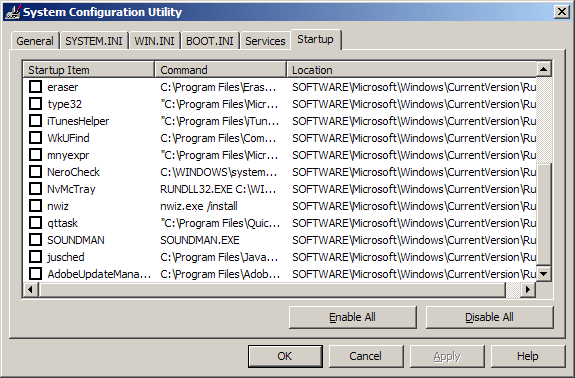Image resolution: width=575 pixels, height=378 pixels.
Task: Click the 'C:\Program Files\Adob...' command cell
Action: coord(220,274)
